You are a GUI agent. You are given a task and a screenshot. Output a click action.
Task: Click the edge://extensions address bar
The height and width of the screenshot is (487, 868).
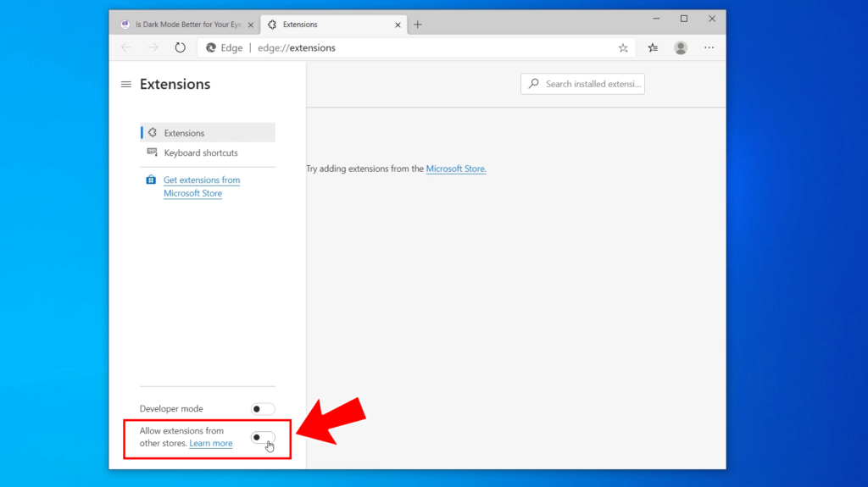[415, 47]
